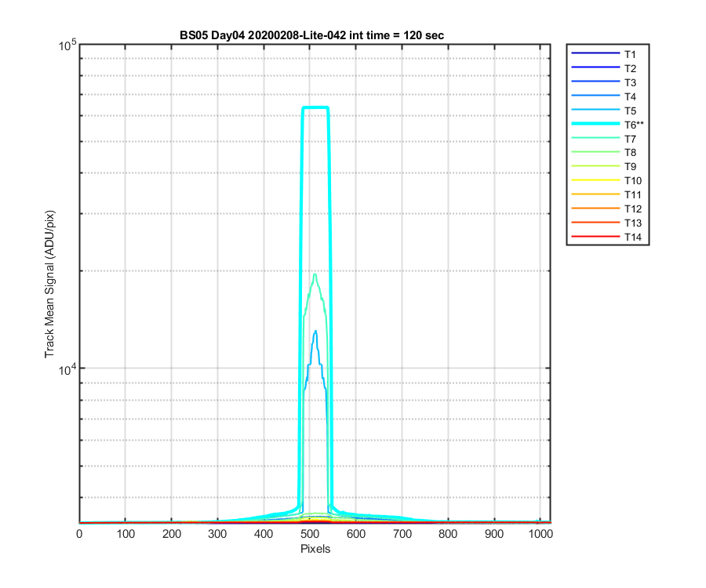Screen dimensions: 706x588
Task: Click the y-axis tick label 10^4
Action: point(68,369)
